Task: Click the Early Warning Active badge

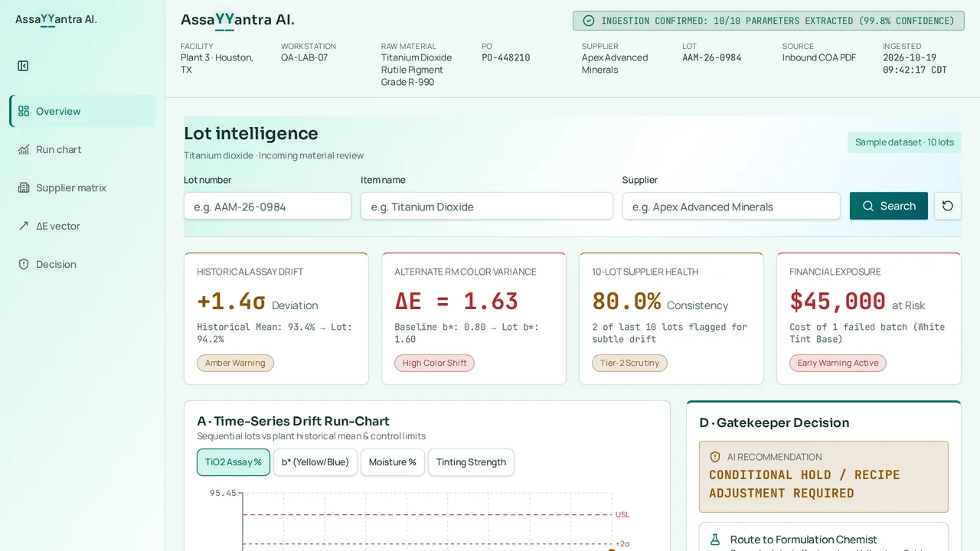Action: tap(838, 363)
